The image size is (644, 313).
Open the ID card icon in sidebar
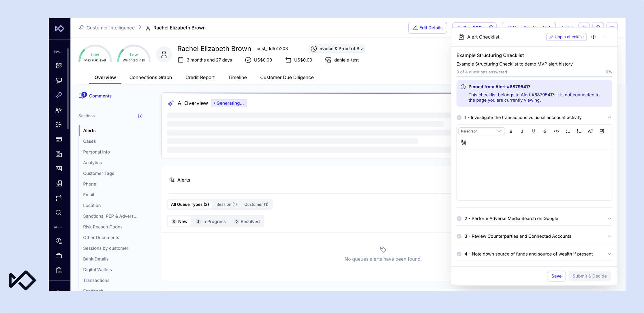59,169
